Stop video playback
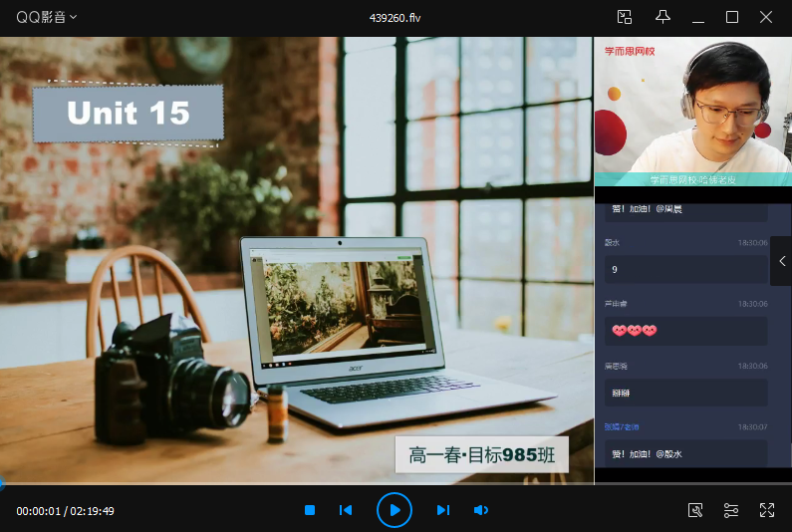 tap(310, 510)
